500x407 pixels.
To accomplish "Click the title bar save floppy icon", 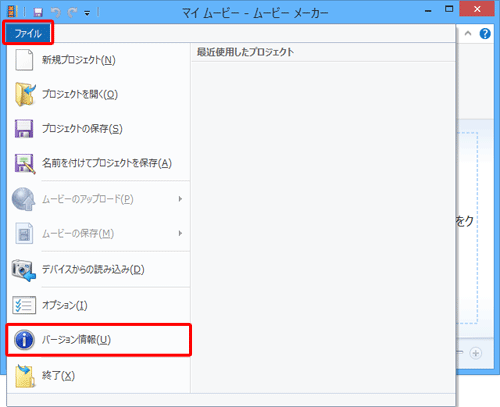I will pyautogui.click(x=38, y=13).
